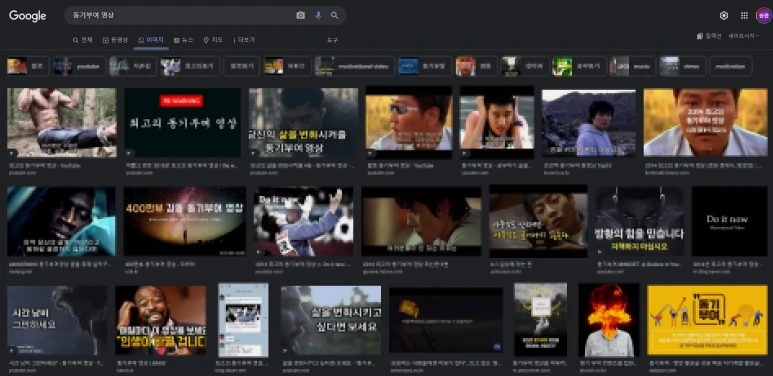
Task: Filter results by the views chip
Action: coord(683,66)
